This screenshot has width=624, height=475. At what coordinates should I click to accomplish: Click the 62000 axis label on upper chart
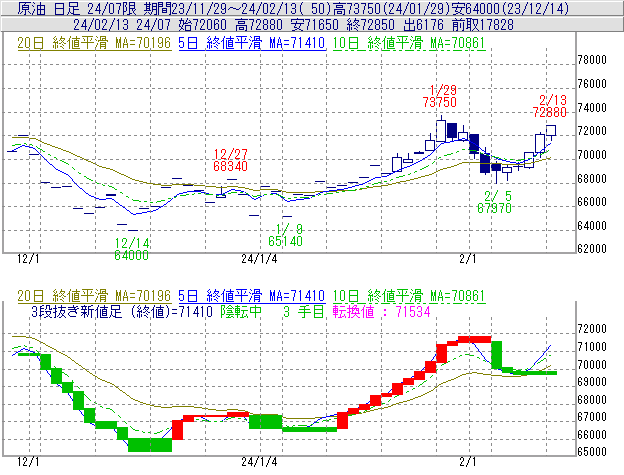(592, 249)
